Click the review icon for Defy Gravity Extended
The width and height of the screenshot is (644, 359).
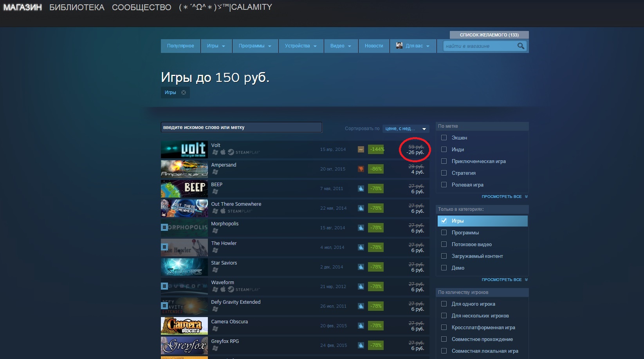click(x=361, y=306)
